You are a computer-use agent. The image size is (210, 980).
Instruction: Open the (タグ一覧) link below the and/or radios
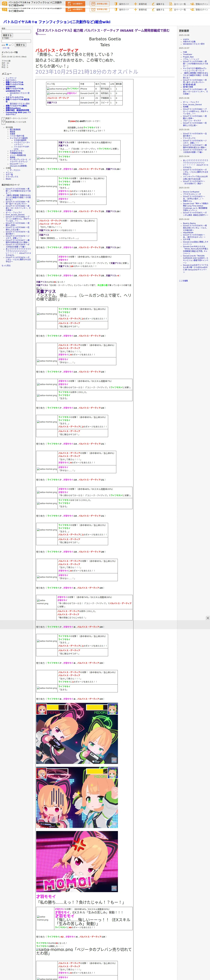point(6,48)
